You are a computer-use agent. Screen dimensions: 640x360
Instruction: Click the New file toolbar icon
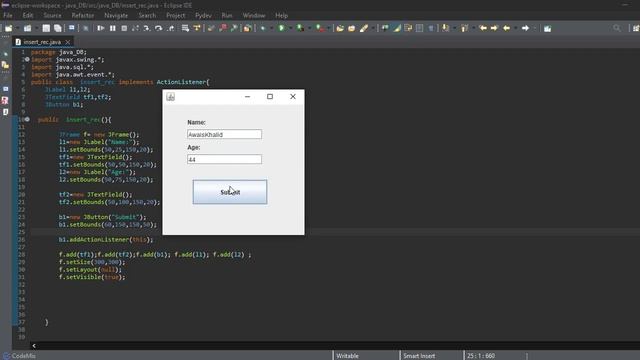click(x=8, y=28)
